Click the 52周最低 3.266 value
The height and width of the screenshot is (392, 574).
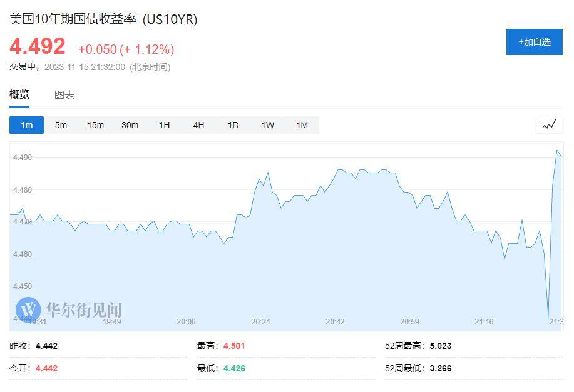coord(441,368)
